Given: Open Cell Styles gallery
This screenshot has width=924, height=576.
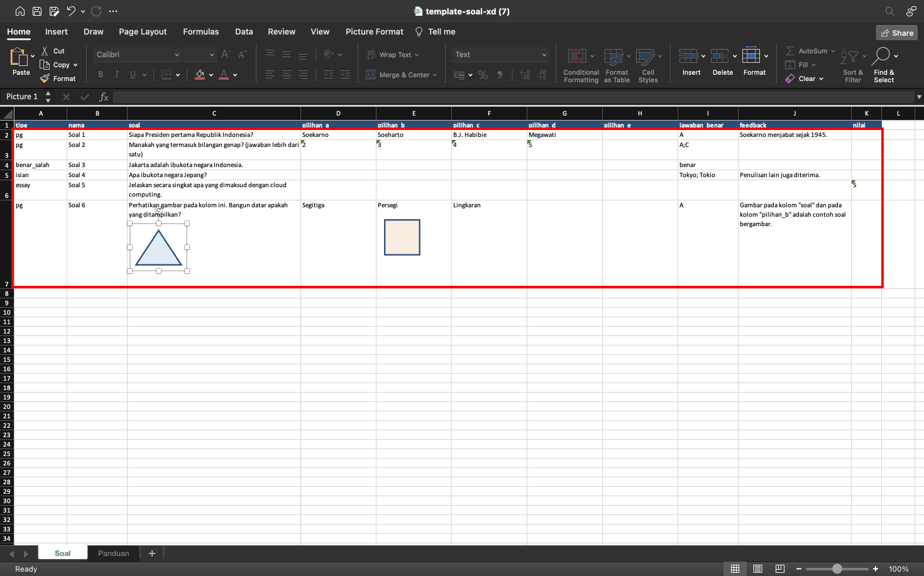Looking at the screenshot, I should pyautogui.click(x=645, y=57).
